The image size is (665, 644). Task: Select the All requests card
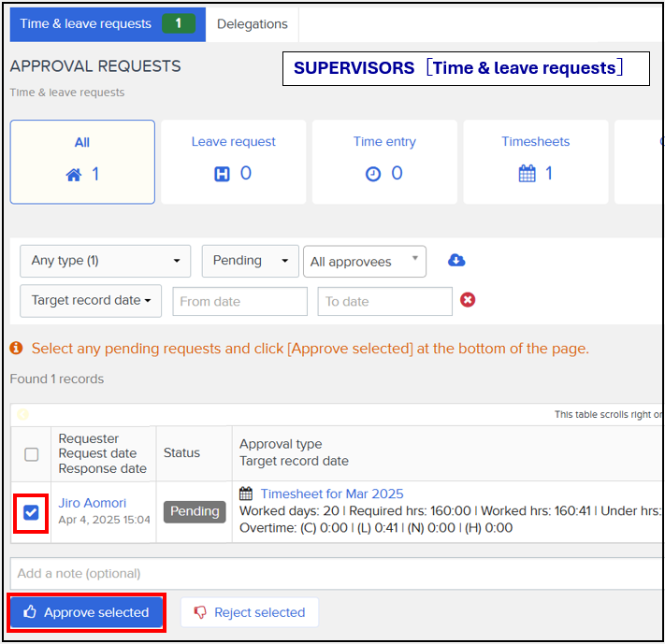[82, 162]
